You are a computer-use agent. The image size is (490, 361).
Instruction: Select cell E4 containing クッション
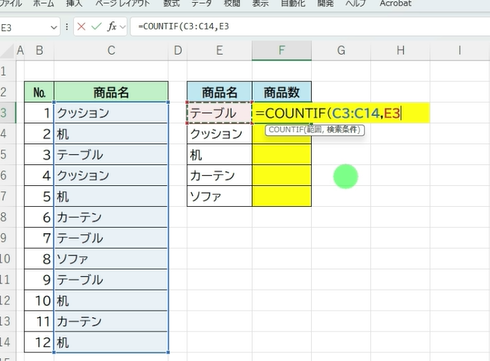tap(219, 134)
